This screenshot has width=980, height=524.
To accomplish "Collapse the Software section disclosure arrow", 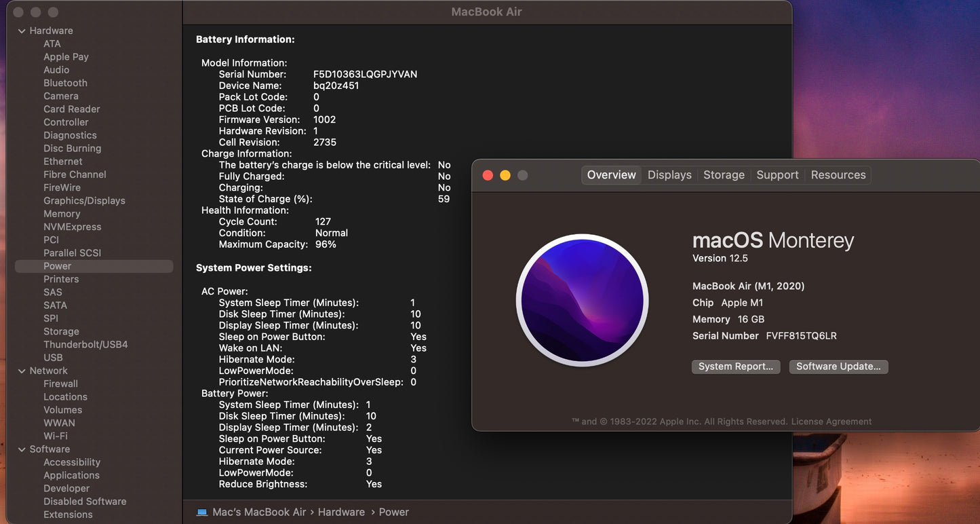I will click(22, 449).
